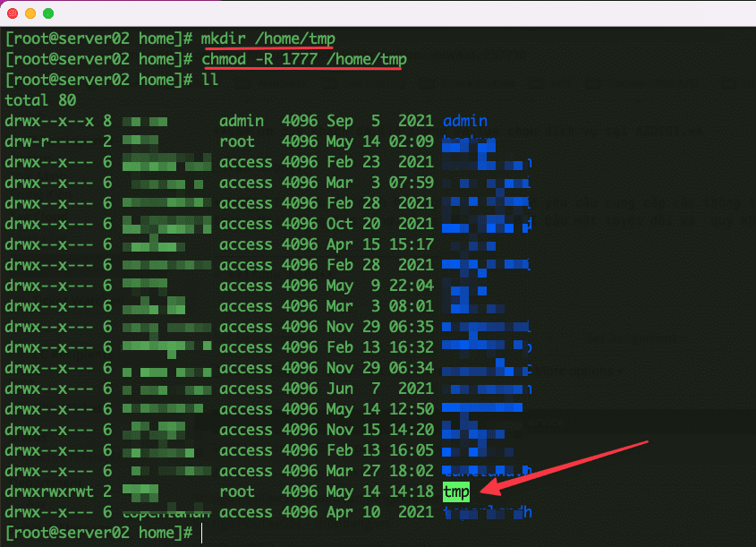756x547 pixels.
Task: Click the red close window button
Action: (13, 13)
